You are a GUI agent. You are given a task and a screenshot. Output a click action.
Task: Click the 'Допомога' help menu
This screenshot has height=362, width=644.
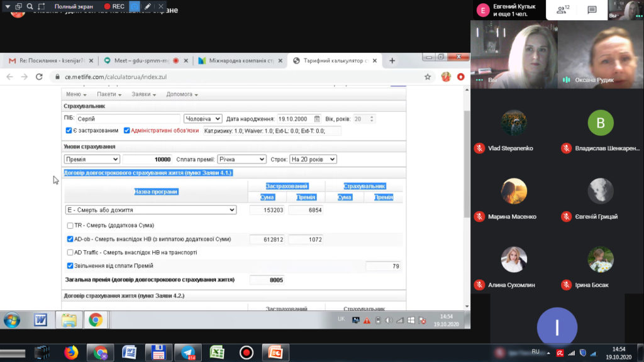182,95
